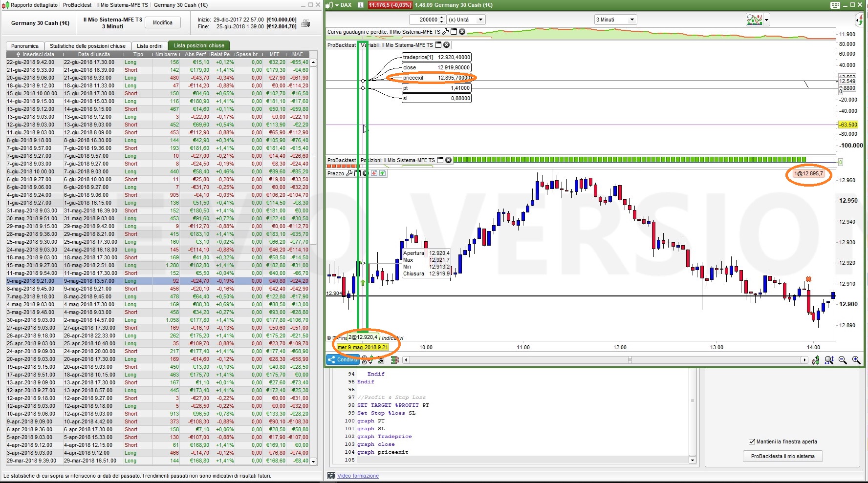868x483 pixels.
Task: Sort by the Inserisci data column header
Action: [x=35, y=54]
